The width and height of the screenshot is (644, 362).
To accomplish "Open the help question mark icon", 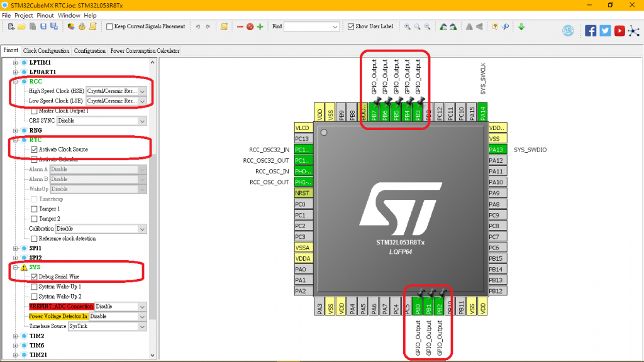I will point(495,26).
